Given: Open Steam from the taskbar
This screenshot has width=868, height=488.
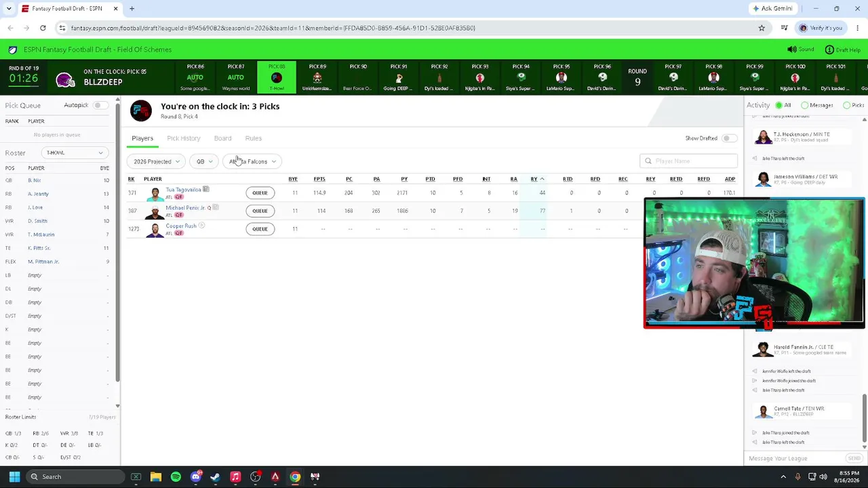Looking at the screenshot, I should pos(216,476).
